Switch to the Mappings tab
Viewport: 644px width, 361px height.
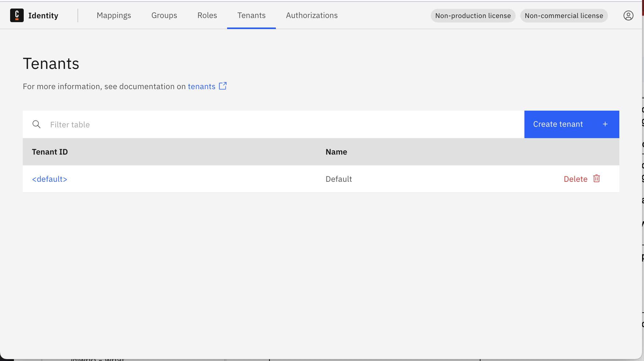(114, 15)
